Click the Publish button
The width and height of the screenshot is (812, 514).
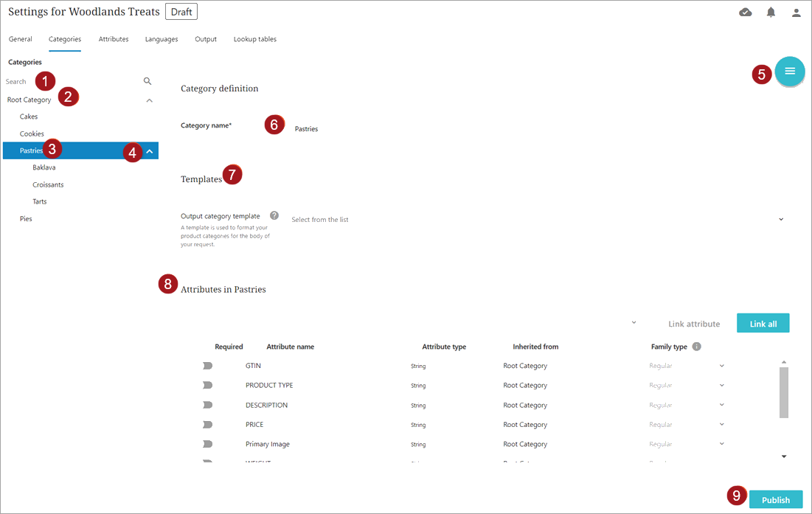(x=776, y=499)
